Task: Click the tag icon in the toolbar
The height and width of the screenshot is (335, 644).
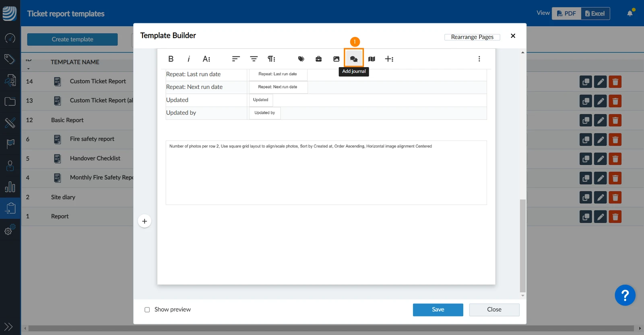Action: pyautogui.click(x=301, y=59)
